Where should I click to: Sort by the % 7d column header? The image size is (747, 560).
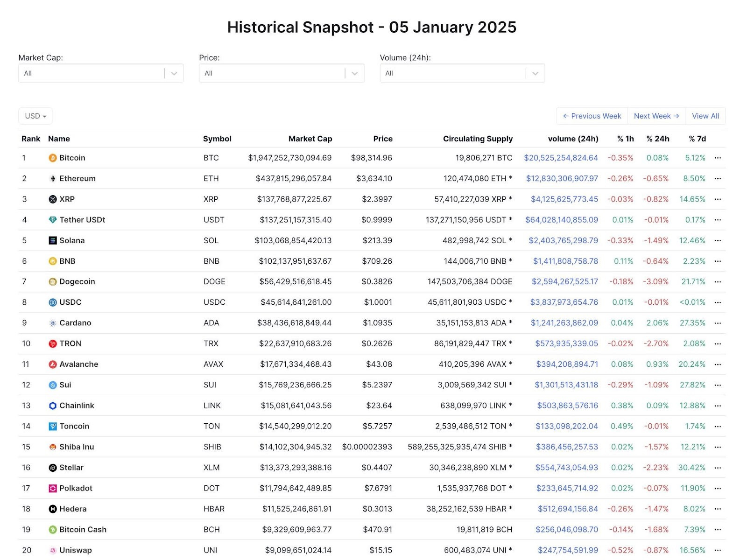point(697,139)
